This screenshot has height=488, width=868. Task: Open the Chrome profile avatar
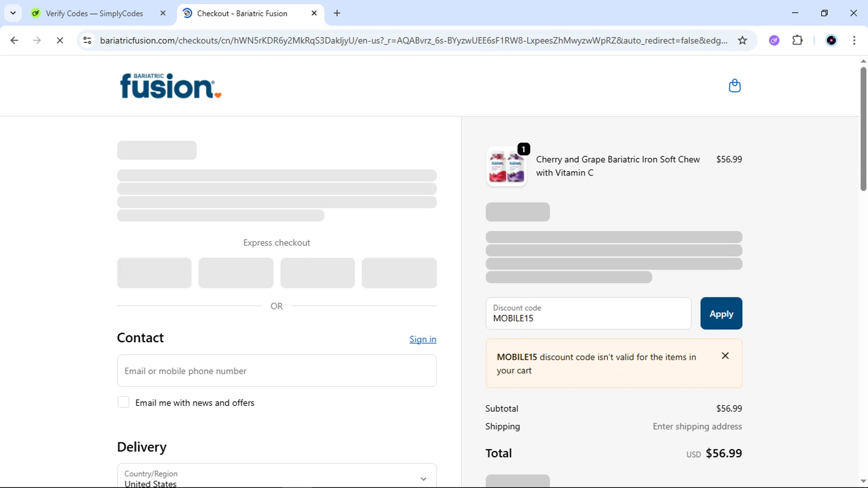(832, 41)
